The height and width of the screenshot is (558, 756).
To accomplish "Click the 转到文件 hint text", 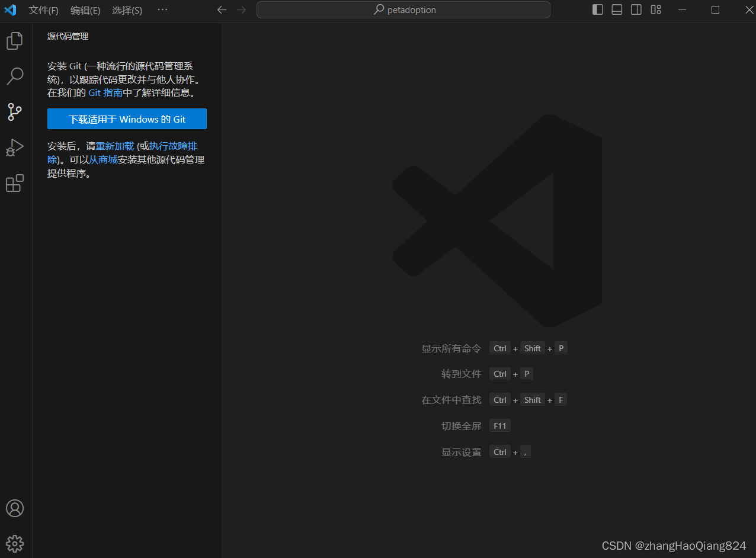I will click(x=462, y=374).
